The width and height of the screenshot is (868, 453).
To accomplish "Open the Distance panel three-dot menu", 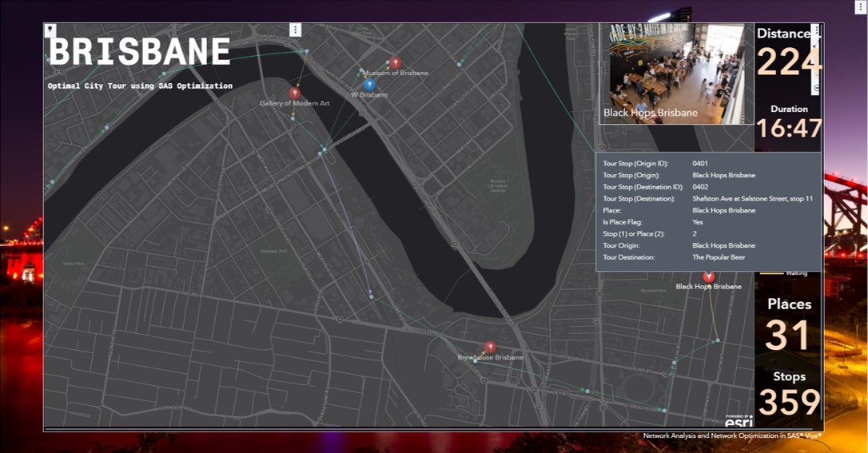I will click(815, 30).
